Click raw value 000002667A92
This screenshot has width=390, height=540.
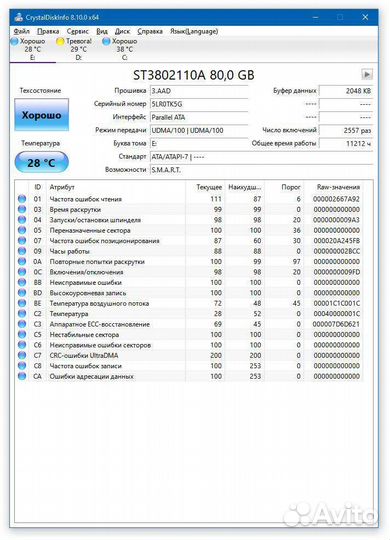336,199
